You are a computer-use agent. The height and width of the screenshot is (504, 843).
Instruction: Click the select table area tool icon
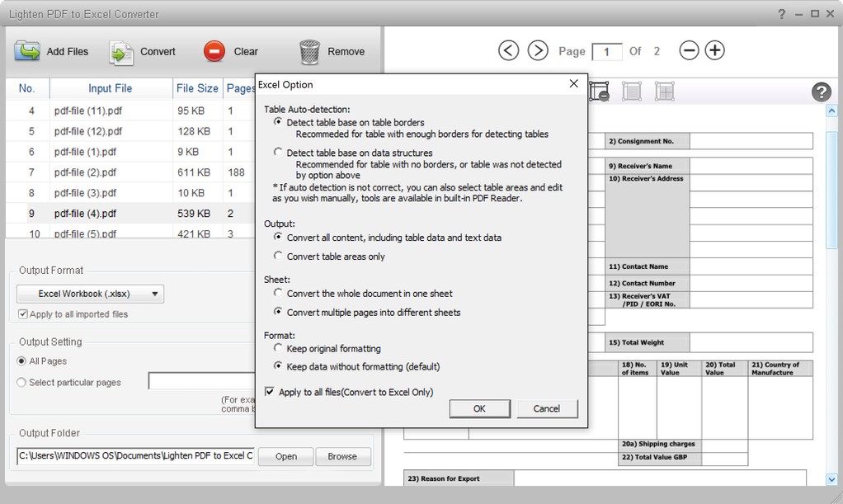632,92
